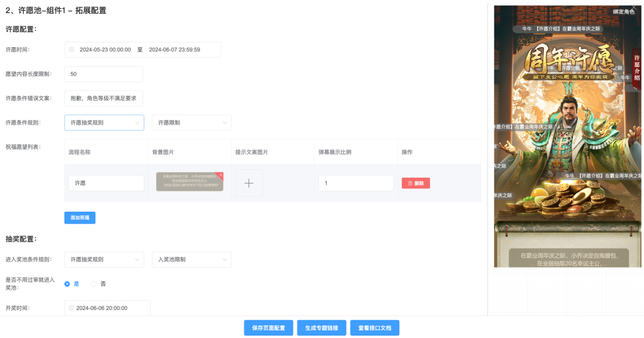The width and height of the screenshot is (644, 338).
Task: Open the 许愿条件规则 dropdown showing 许愿抽奖规则
Action: pos(104,122)
